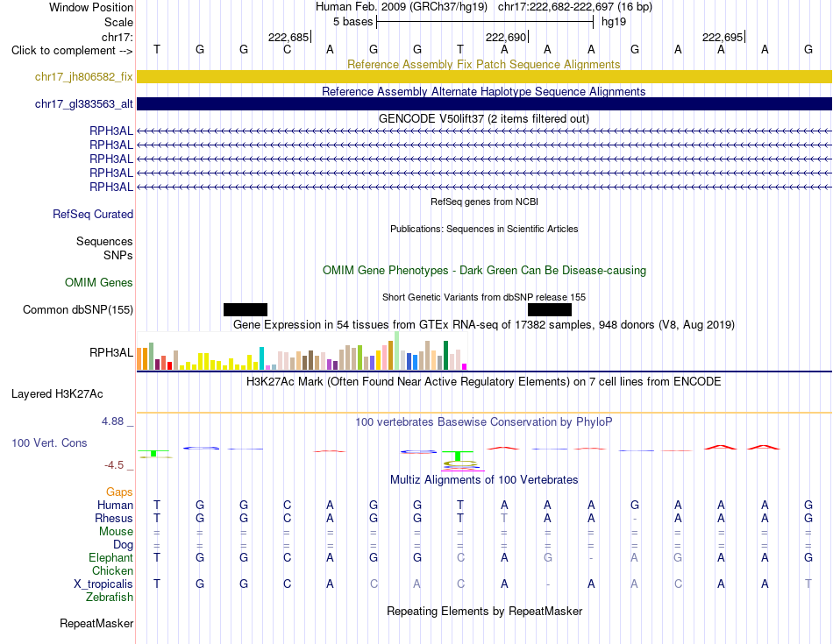Click the Common dbSNP(155) track label
Image resolution: width=833 pixels, height=644 pixels.
77,309
